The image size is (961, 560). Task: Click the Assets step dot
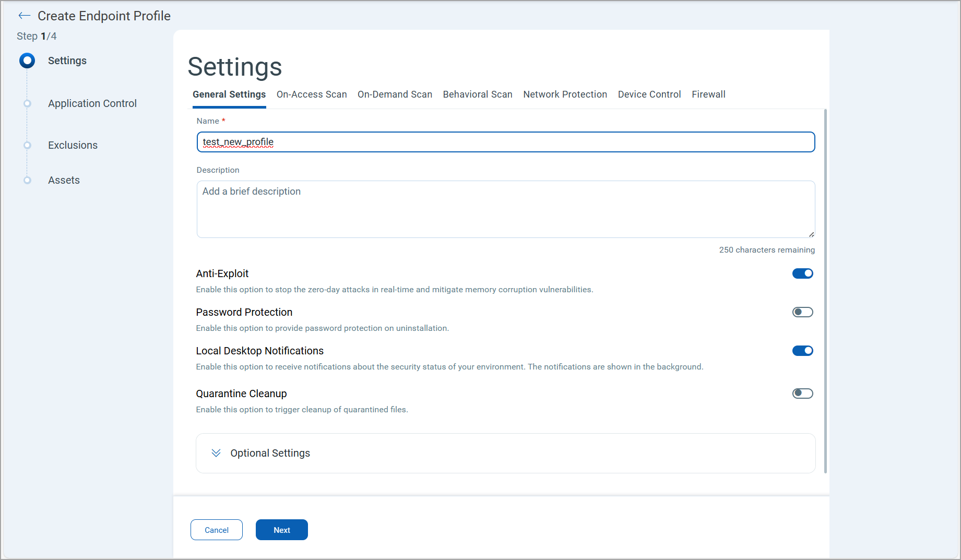coord(27,180)
